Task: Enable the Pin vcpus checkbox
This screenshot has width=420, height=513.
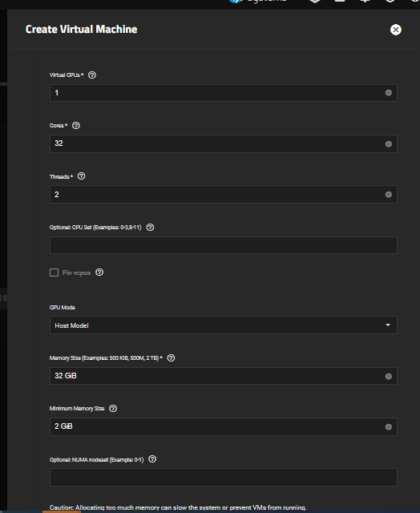Action: pos(54,273)
